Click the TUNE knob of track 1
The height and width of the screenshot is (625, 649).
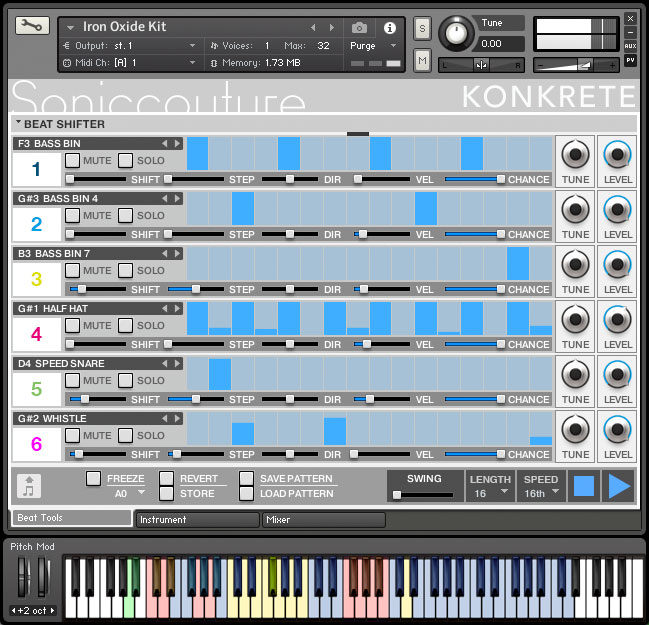[575, 154]
